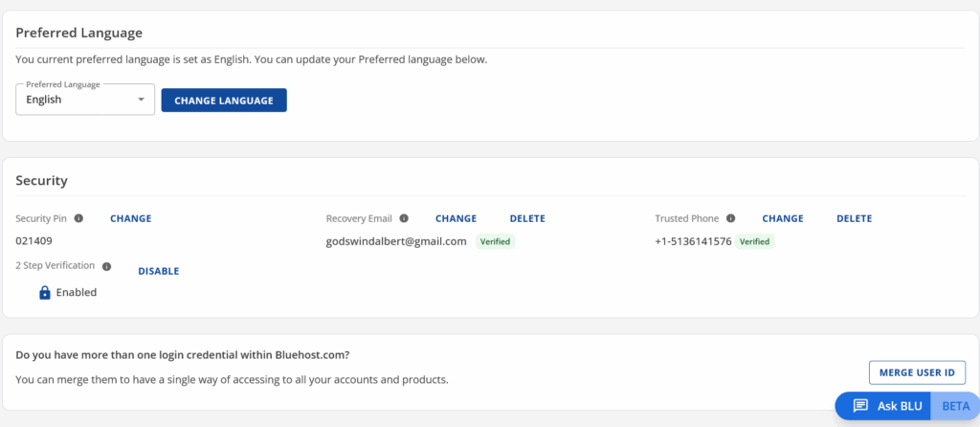Click the Verified badge next to recovery email
The image size is (980, 427).
495,241
